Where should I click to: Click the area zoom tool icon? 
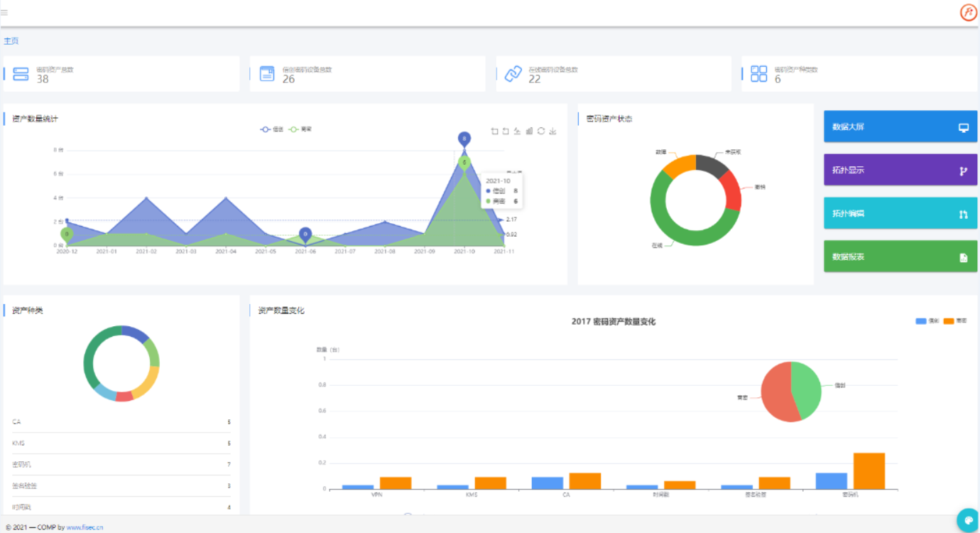coord(494,131)
